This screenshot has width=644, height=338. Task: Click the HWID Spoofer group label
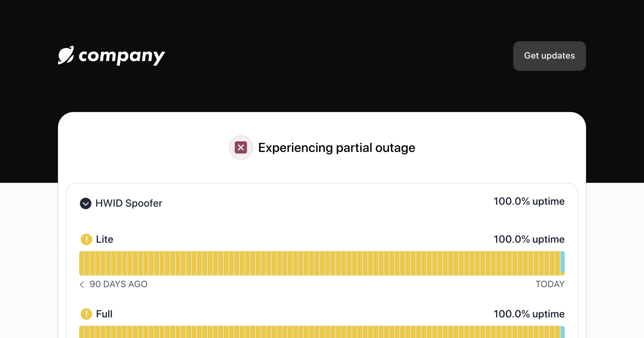(129, 203)
